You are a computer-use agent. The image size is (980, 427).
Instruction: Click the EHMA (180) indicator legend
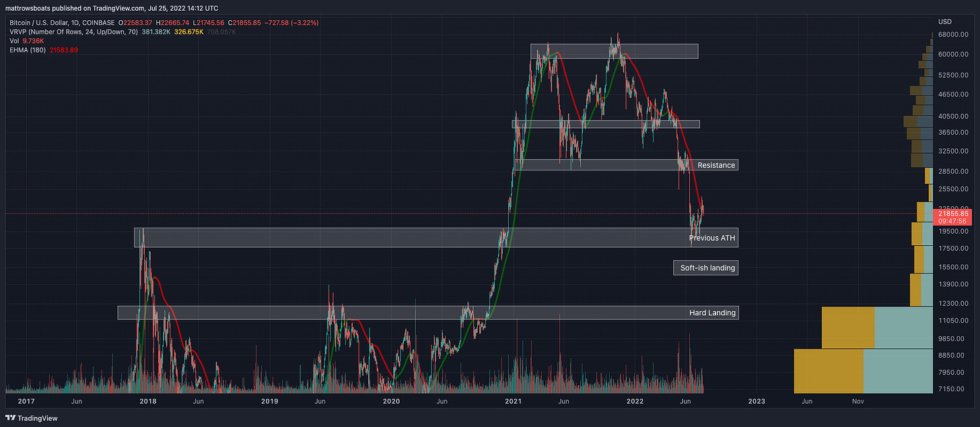[27, 49]
